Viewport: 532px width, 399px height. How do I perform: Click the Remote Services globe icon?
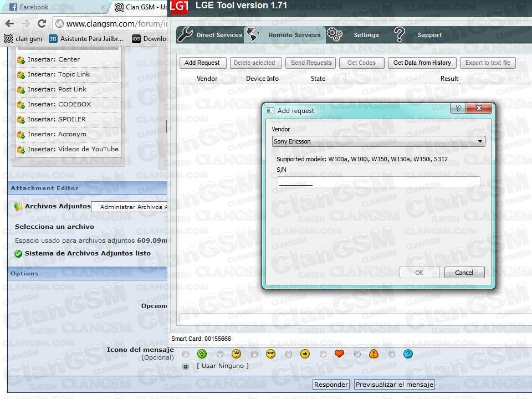coord(253,34)
